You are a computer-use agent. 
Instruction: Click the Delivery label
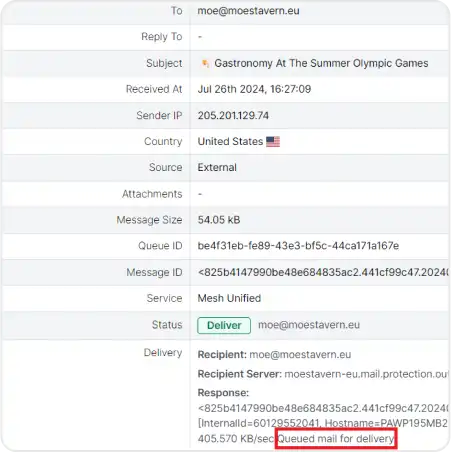click(163, 353)
